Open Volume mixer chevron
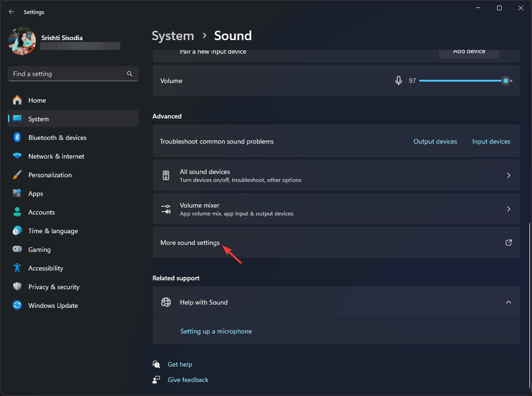This screenshot has width=532, height=396. (x=509, y=209)
